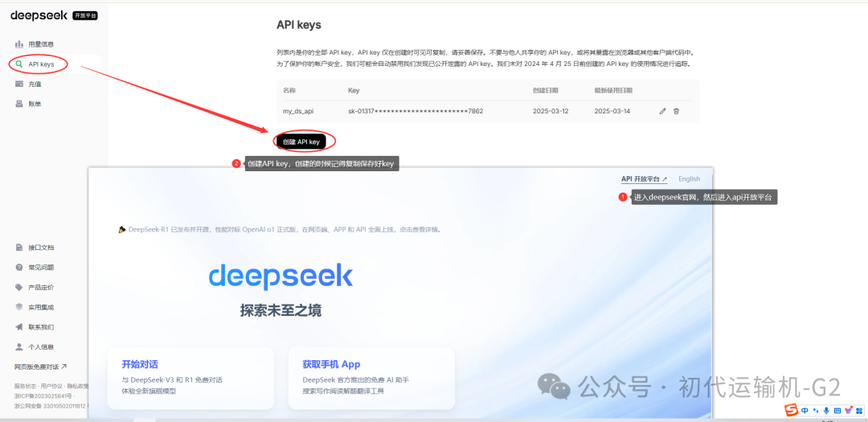Go to the 接口文档 menu entry
The image size is (868, 422).
point(41,248)
